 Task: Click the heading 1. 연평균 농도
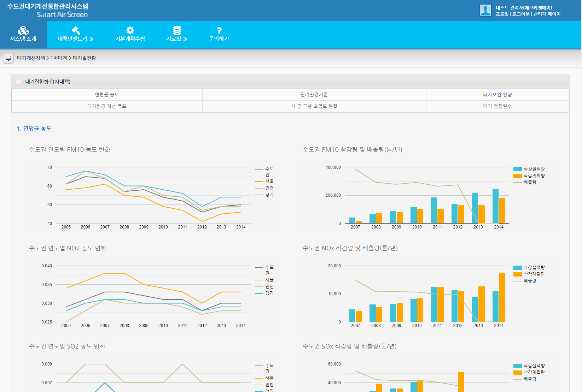pyautogui.click(x=34, y=129)
